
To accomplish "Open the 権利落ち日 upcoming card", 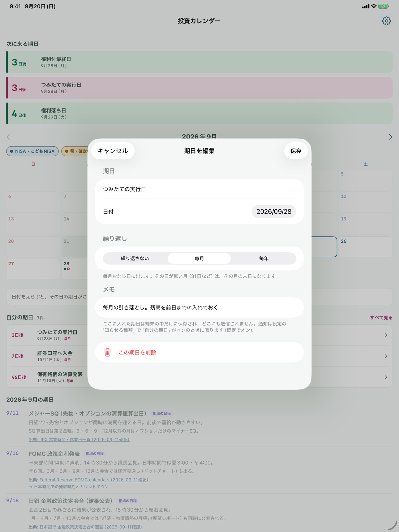I will [199, 113].
